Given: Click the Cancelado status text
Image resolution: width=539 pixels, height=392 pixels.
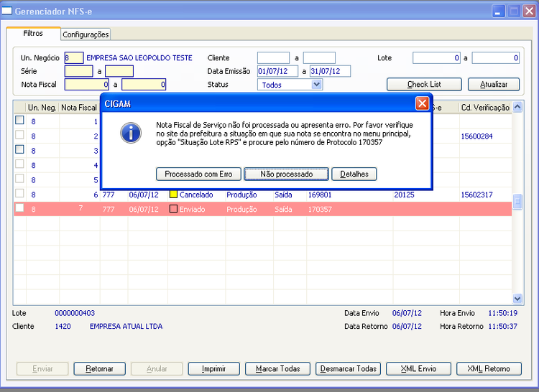Looking at the screenshot, I should 196,195.
